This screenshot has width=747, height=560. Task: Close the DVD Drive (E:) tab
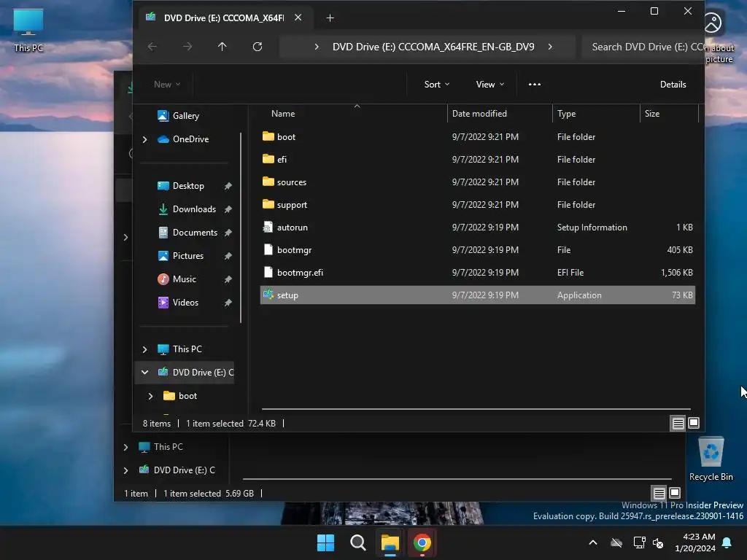pos(298,17)
